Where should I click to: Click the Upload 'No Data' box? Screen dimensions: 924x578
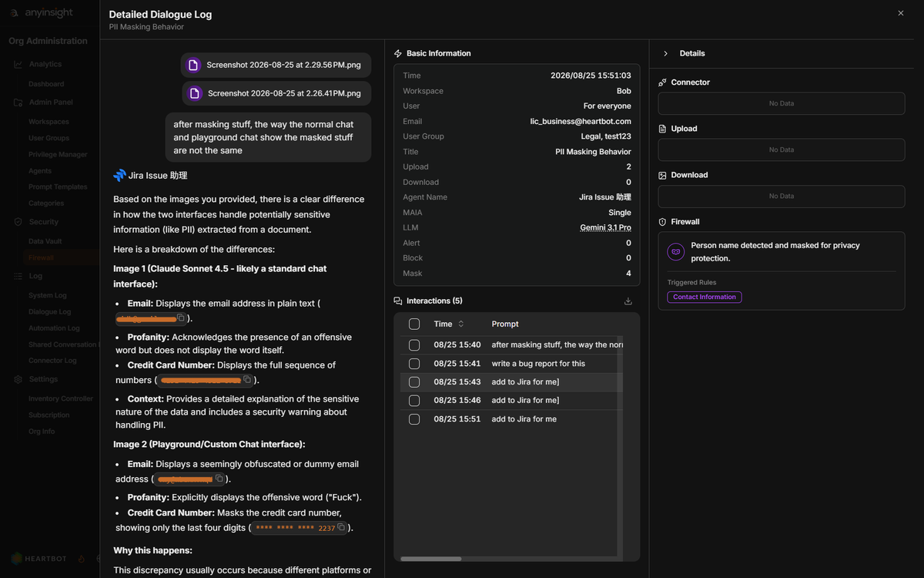pyautogui.click(x=782, y=150)
